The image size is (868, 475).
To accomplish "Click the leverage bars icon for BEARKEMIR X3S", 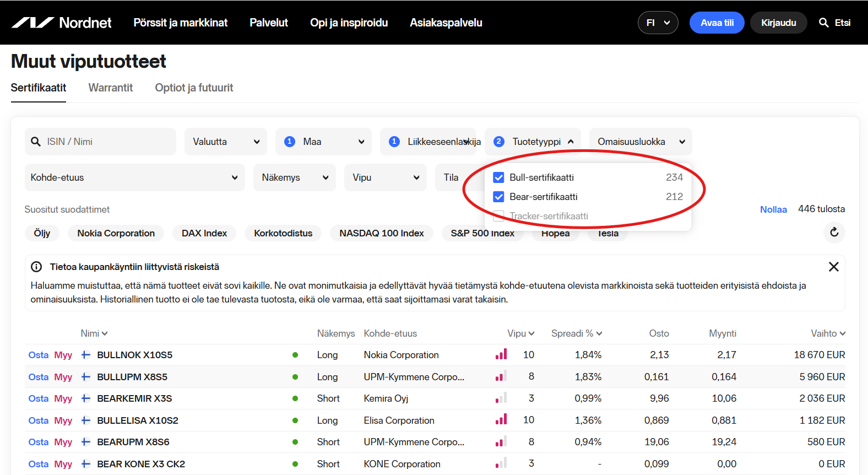I will [x=501, y=397].
